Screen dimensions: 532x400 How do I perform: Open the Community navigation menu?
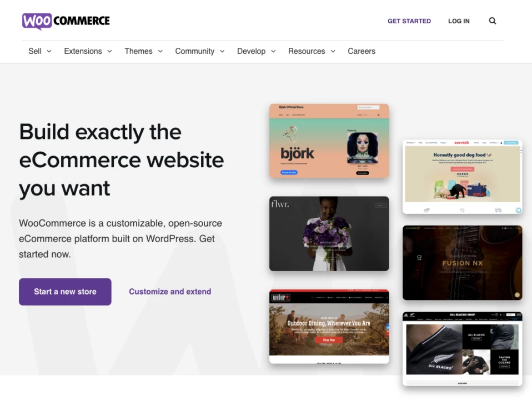coord(199,51)
